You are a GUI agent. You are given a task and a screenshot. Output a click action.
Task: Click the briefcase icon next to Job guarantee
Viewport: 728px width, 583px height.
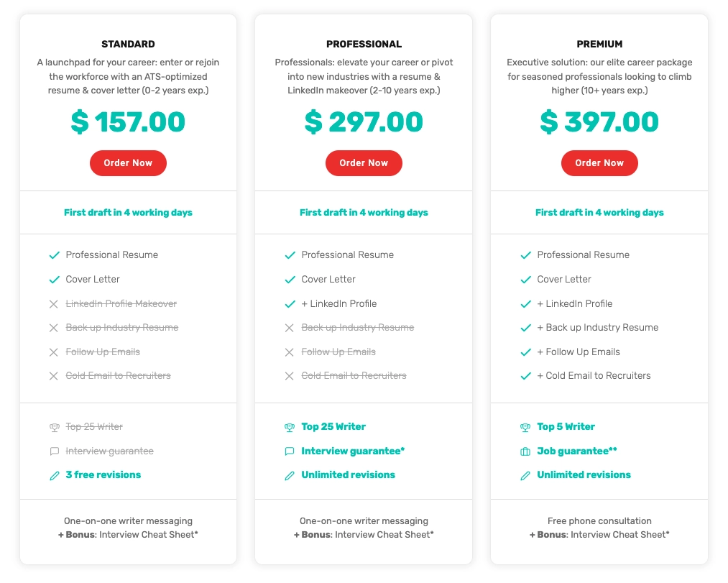[x=525, y=451]
